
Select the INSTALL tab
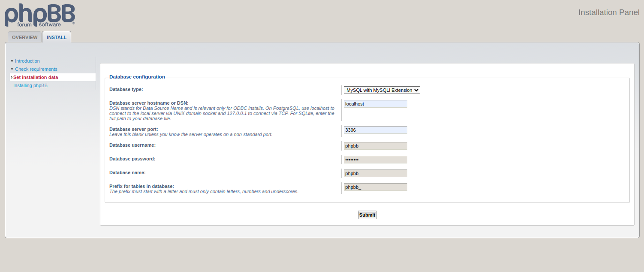pos(57,37)
